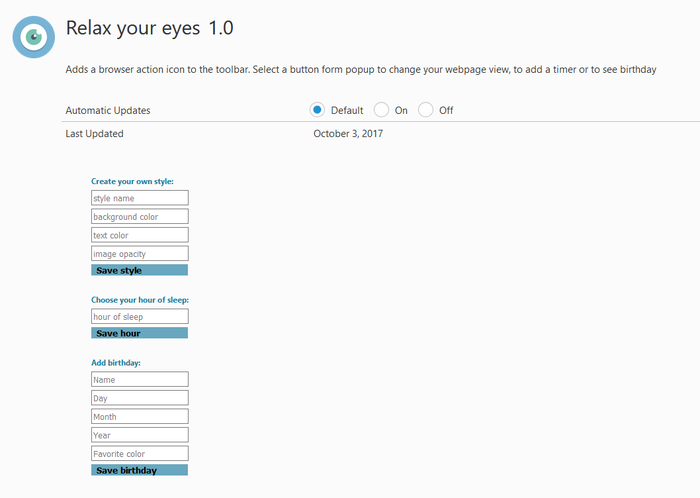Focus the background color field

pos(139,216)
